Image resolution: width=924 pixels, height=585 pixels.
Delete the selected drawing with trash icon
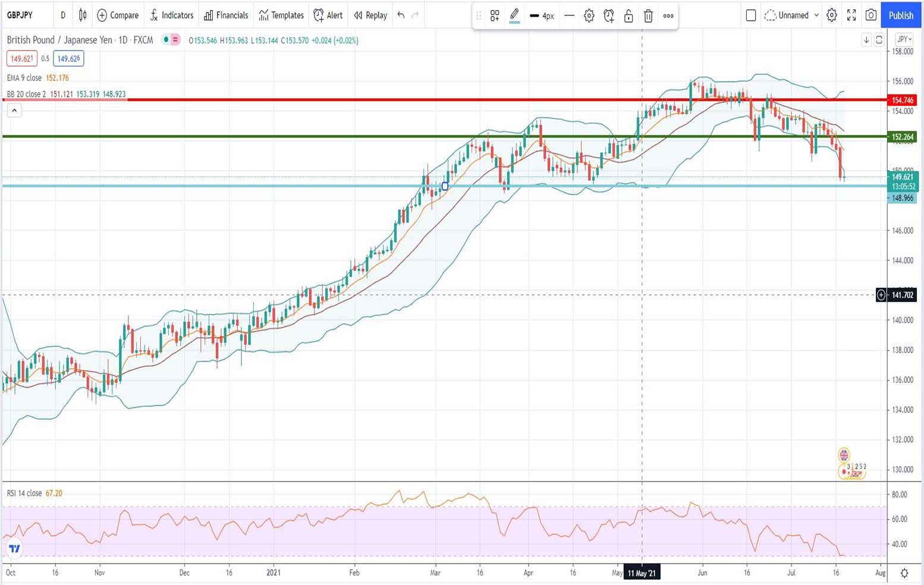[x=648, y=16]
